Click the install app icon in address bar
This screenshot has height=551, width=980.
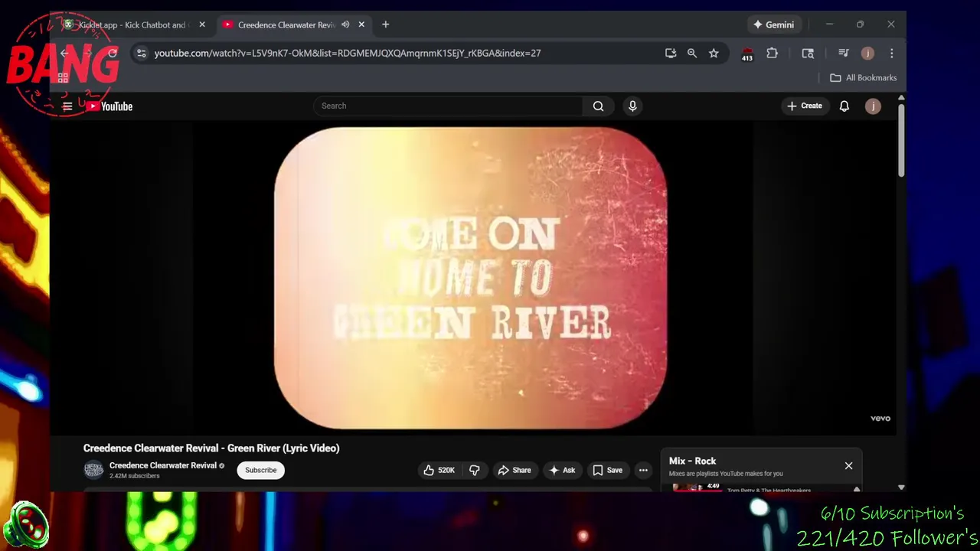[x=671, y=53]
